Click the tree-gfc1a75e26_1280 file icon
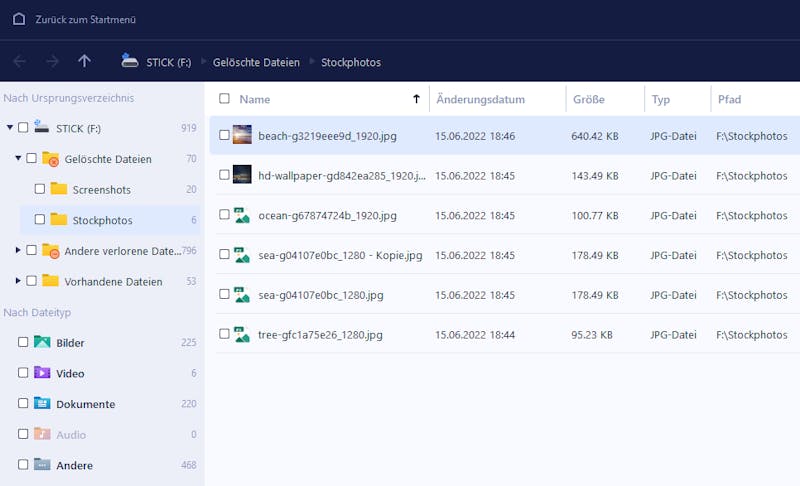Image resolution: width=800 pixels, height=486 pixels. (242, 335)
